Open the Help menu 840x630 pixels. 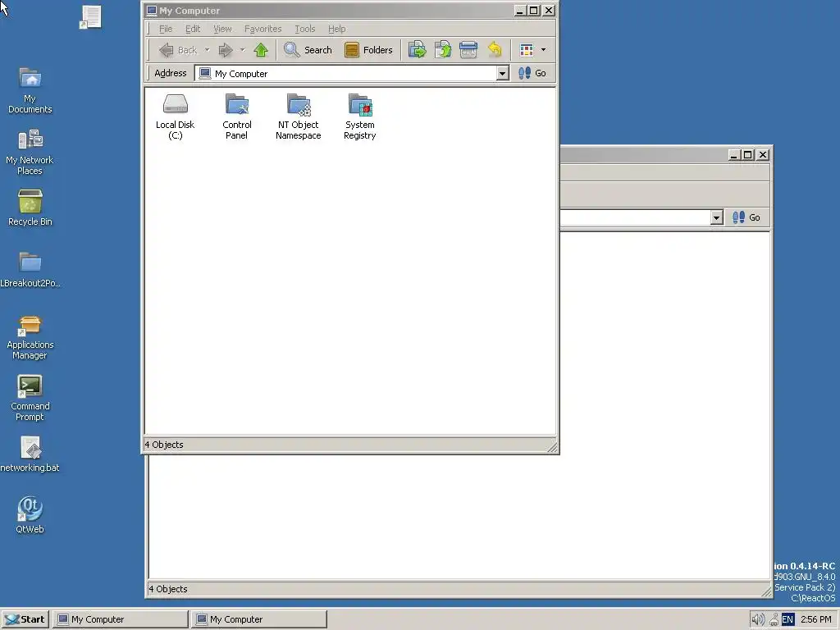(x=337, y=29)
